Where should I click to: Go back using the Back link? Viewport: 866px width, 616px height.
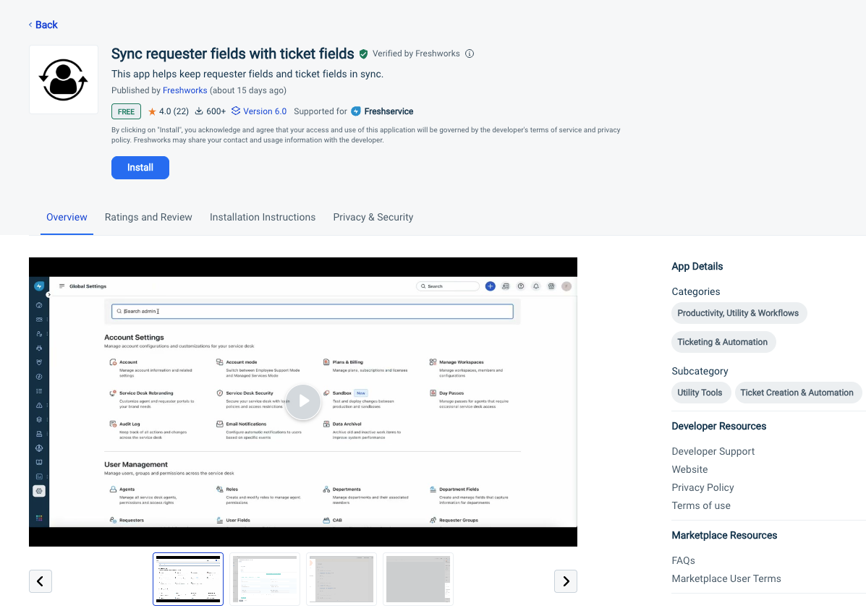pyautogui.click(x=43, y=25)
